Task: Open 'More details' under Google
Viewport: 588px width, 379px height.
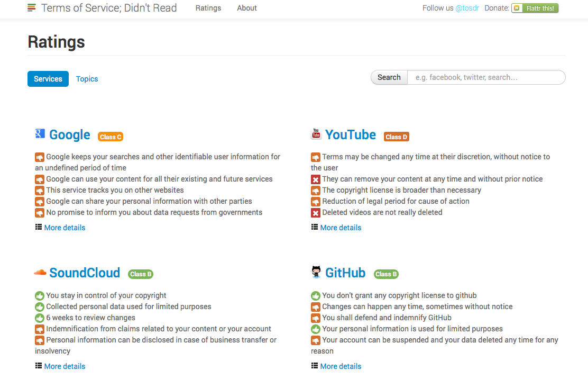Action: pyautogui.click(x=65, y=228)
